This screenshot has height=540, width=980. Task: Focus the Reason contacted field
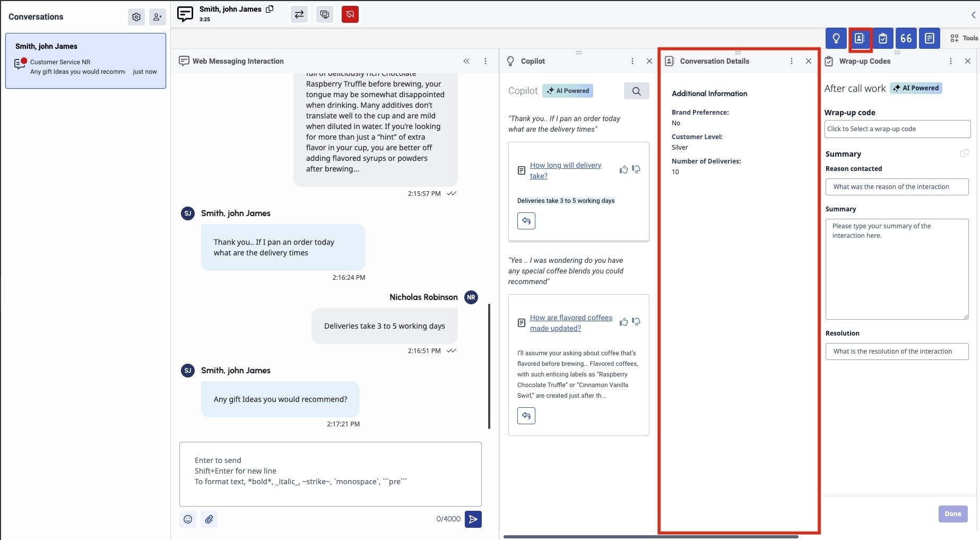(x=897, y=187)
